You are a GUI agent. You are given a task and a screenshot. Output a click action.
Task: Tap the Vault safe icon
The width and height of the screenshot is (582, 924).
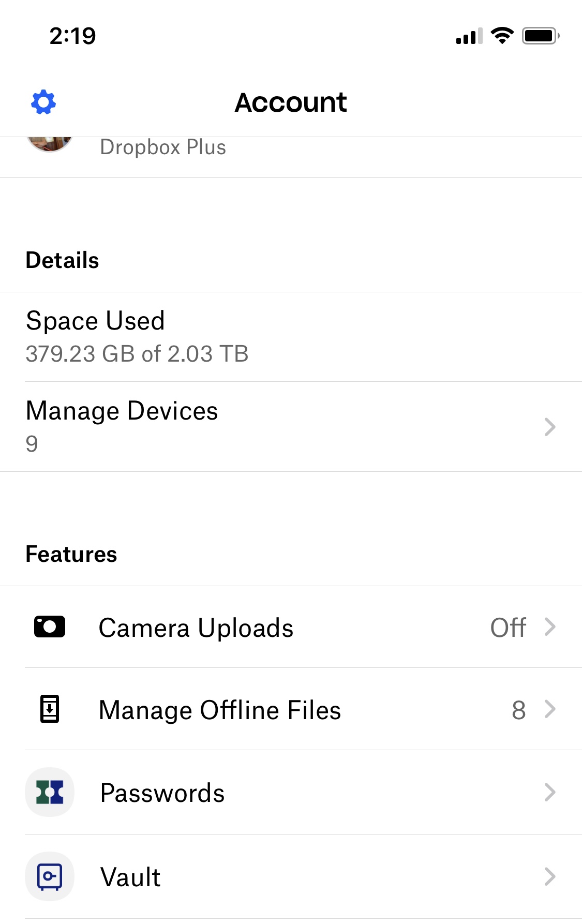click(50, 876)
